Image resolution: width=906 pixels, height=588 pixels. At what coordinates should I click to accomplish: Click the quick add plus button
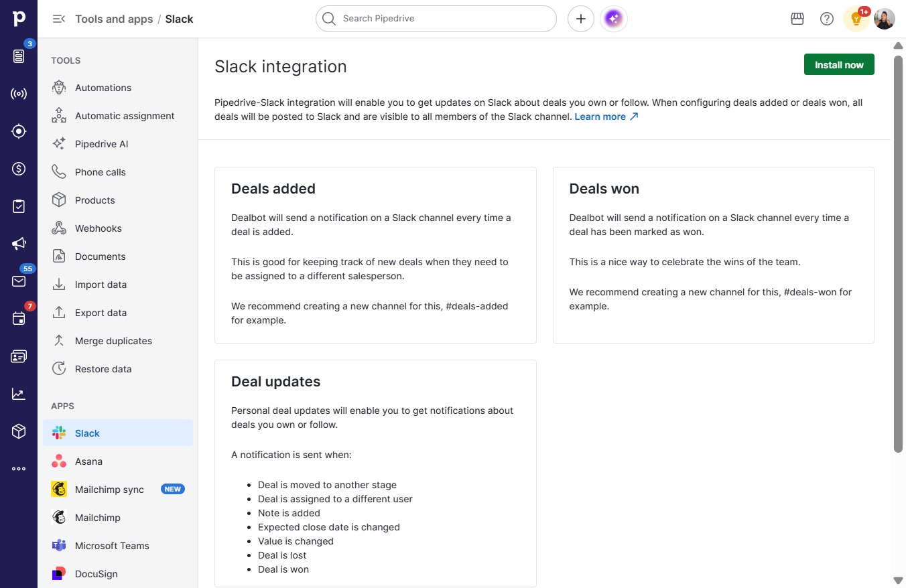point(581,19)
